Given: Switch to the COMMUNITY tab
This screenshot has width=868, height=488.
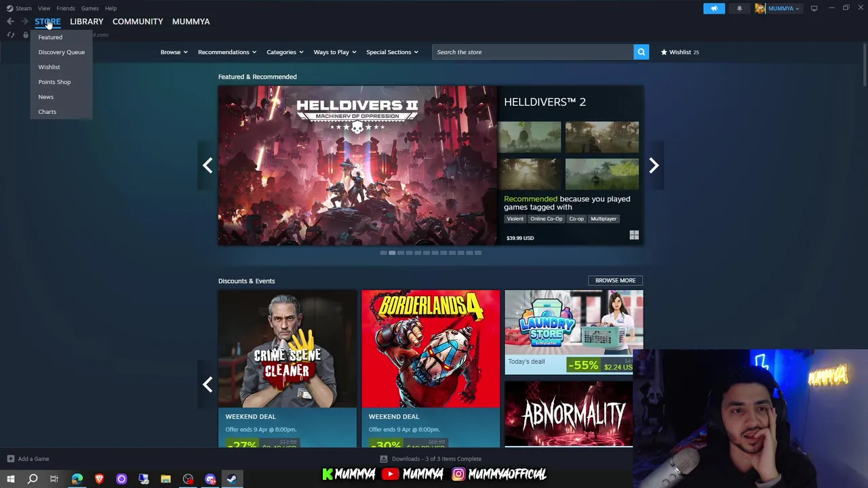Looking at the screenshot, I should click(x=138, y=22).
